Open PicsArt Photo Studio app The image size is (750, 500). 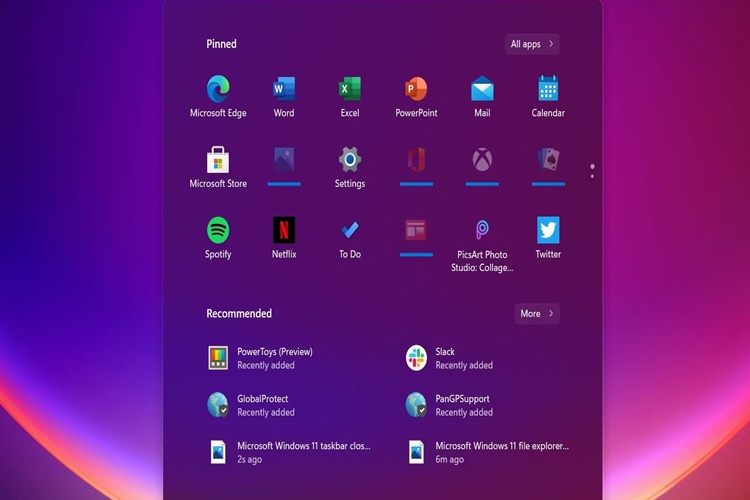(482, 245)
